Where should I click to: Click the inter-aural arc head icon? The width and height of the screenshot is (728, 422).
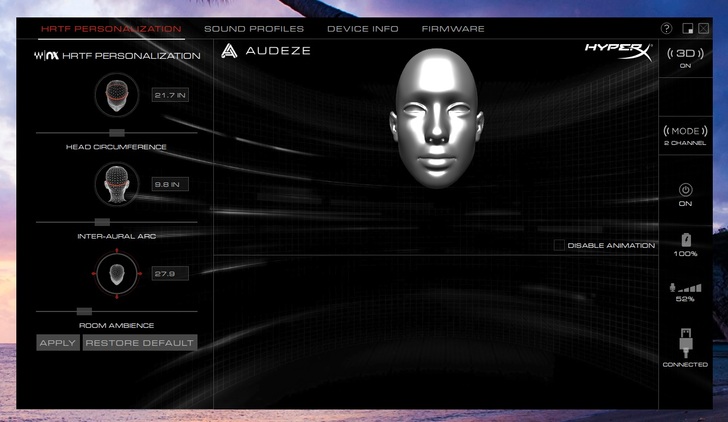[x=117, y=185]
